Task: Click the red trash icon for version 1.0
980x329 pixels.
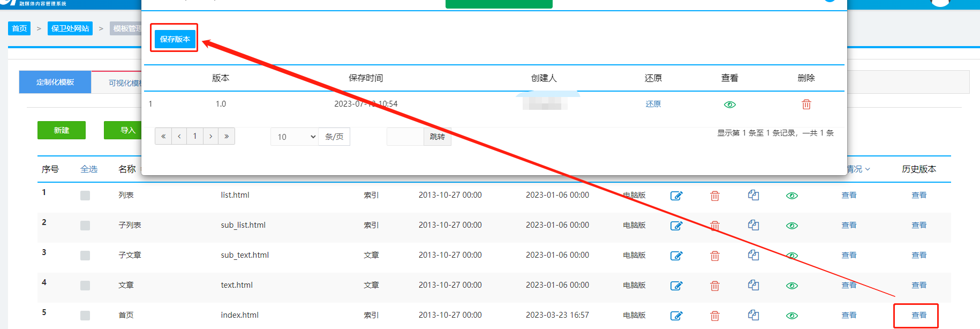Action: point(806,104)
